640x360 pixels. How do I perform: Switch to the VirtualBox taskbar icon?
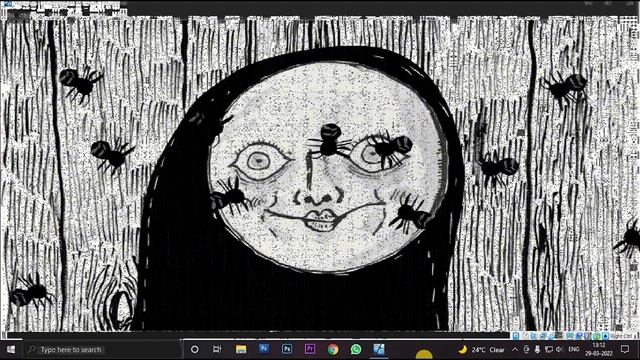pyautogui.click(x=379, y=349)
